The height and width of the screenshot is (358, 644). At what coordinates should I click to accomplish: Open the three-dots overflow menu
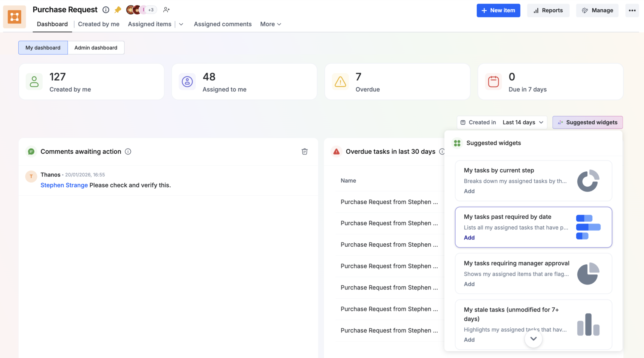pos(632,10)
